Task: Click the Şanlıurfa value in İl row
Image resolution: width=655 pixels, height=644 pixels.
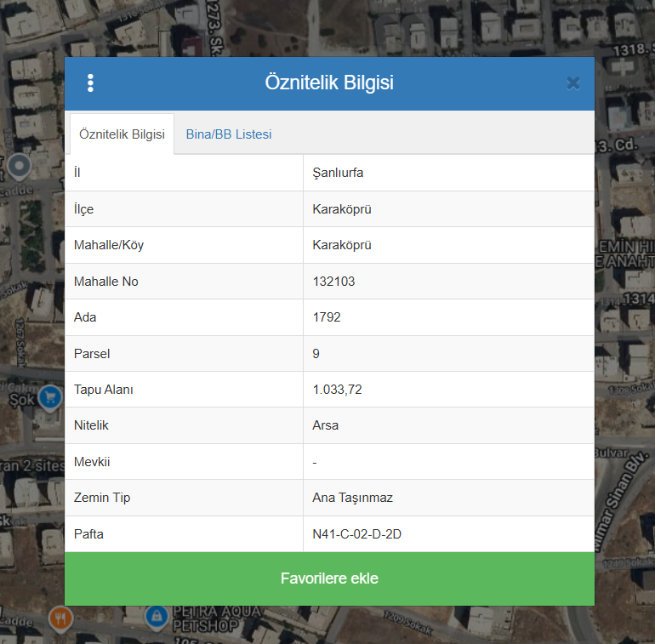Action: tap(338, 173)
